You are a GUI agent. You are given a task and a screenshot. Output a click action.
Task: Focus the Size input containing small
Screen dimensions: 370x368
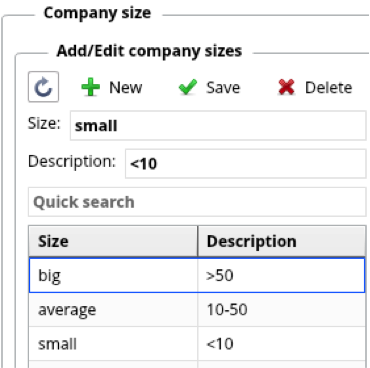pyautogui.click(x=218, y=126)
